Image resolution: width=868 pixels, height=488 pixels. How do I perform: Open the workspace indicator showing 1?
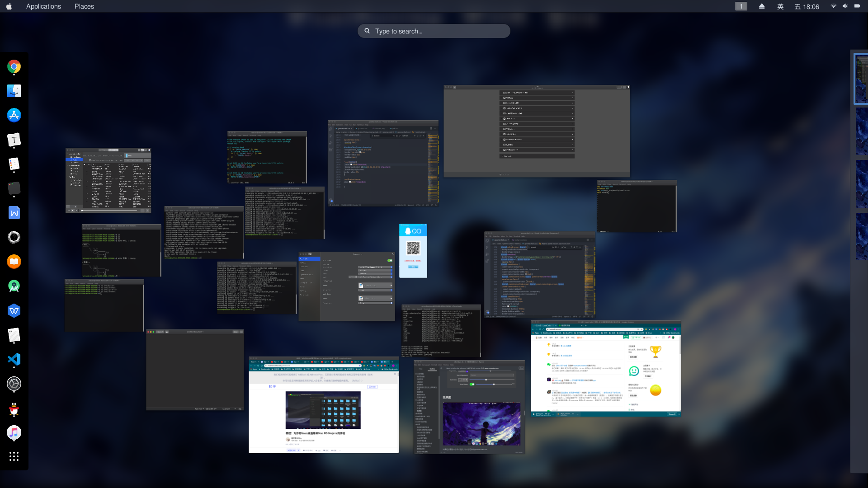point(741,6)
